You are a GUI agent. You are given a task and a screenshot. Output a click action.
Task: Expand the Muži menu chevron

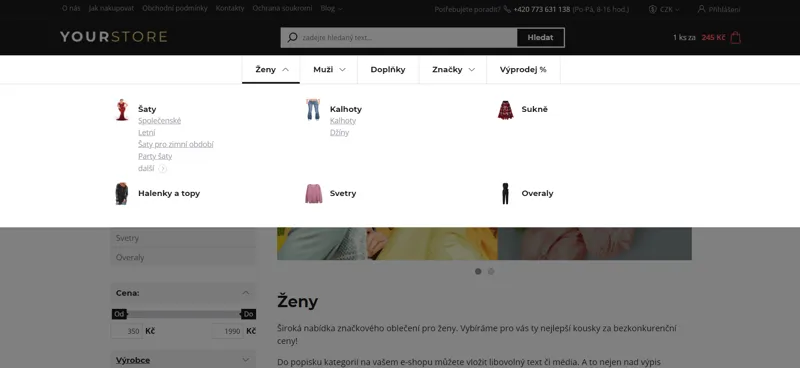[342, 70]
